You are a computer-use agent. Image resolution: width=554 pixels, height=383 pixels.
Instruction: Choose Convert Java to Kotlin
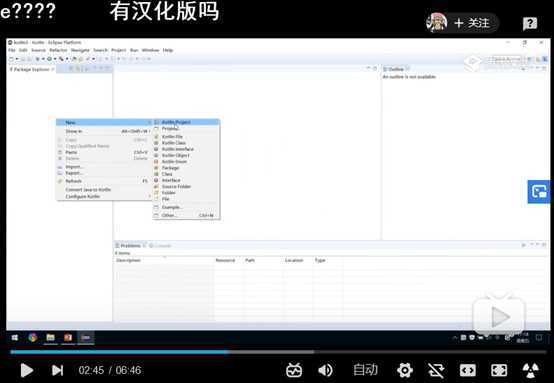tap(104, 190)
